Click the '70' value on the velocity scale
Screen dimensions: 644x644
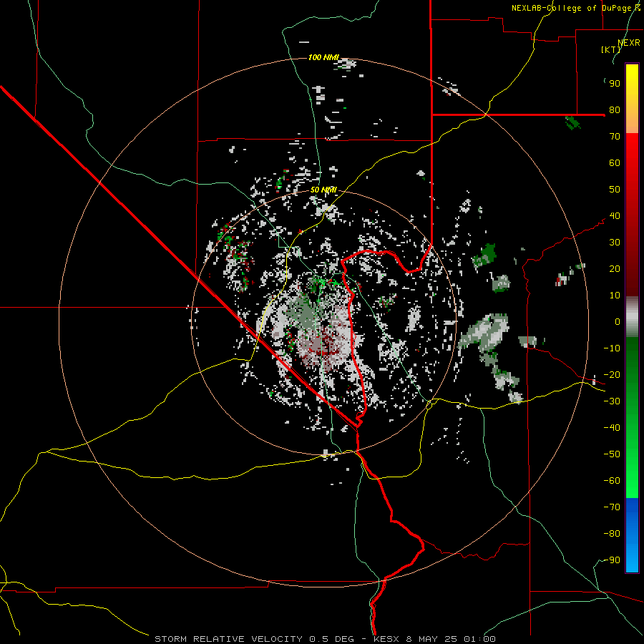[615, 137]
